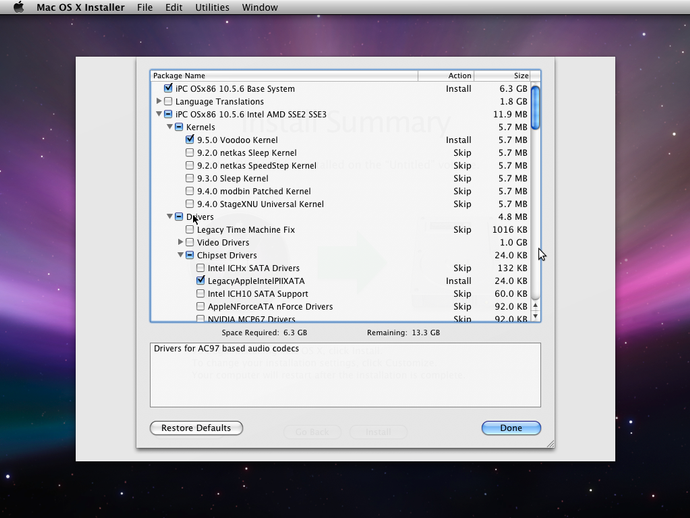Click the scrollbar down arrow
The height and width of the screenshot is (518, 690).
click(536, 316)
